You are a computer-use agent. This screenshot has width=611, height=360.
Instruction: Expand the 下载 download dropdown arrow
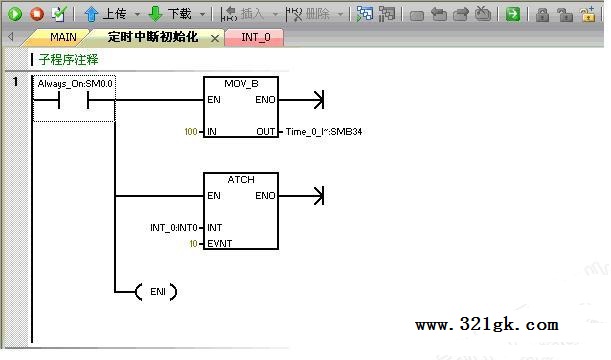pos(202,15)
